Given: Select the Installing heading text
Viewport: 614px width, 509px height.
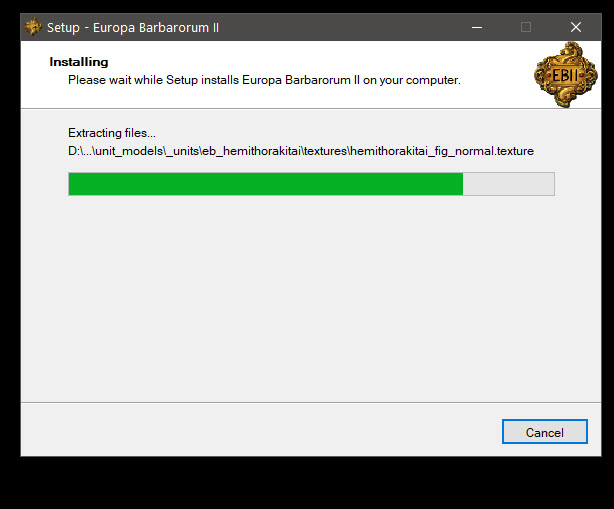Looking at the screenshot, I should click(79, 62).
